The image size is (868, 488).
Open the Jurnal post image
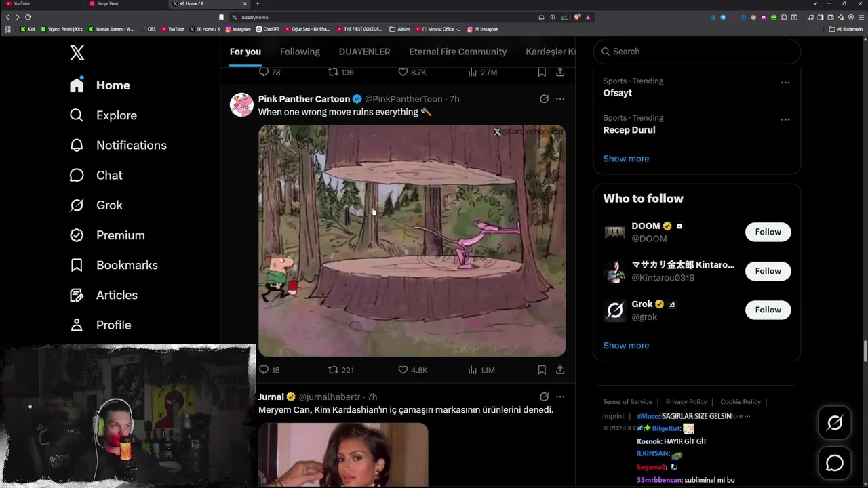pos(343,455)
